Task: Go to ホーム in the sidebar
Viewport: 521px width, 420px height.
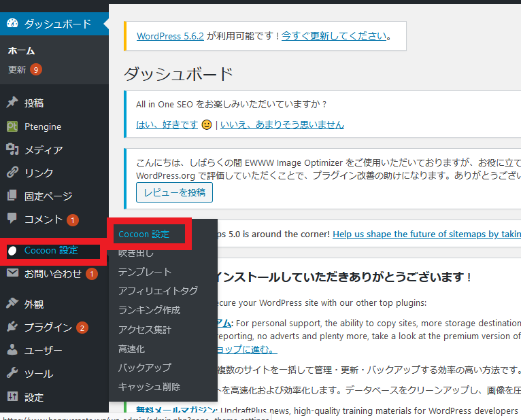Action: 21,50
